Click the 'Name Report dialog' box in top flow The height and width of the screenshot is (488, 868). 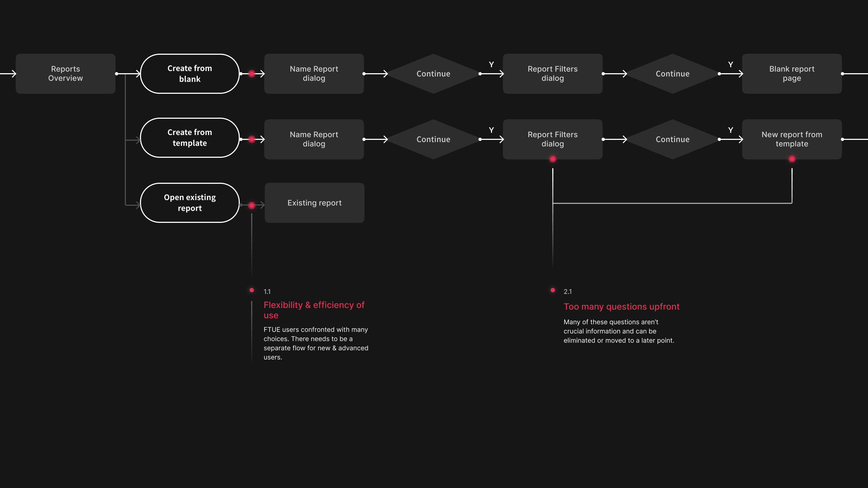tap(314, 73)
